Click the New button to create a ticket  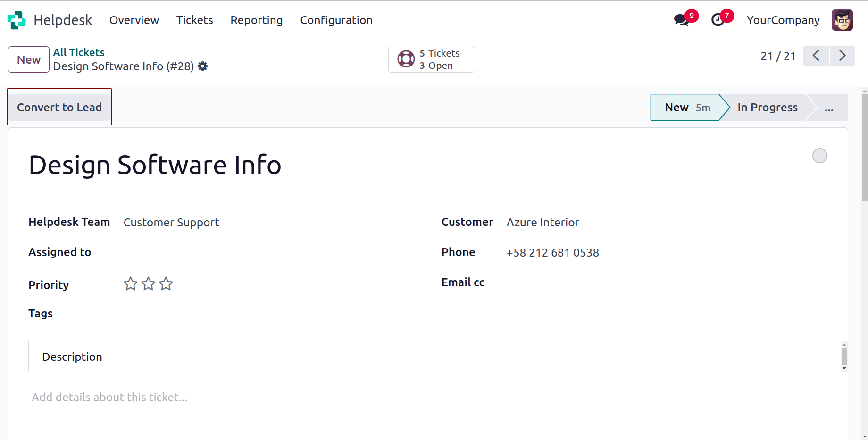click(28, 59)
